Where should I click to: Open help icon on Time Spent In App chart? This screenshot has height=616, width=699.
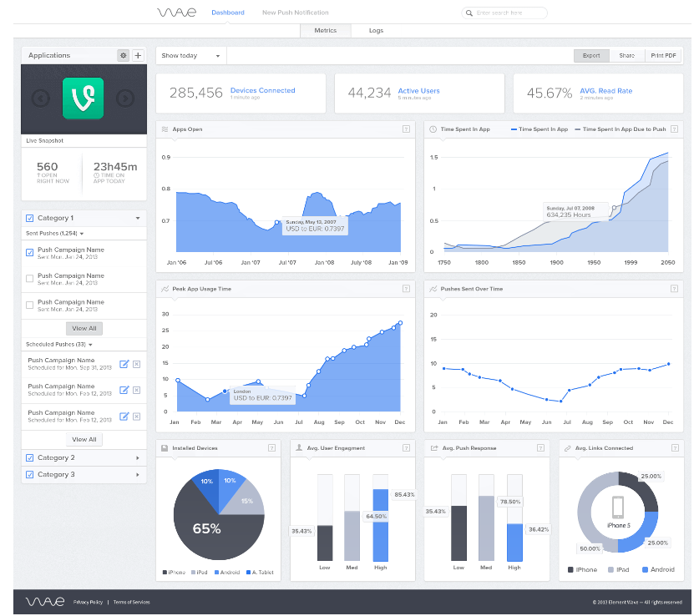tap(675, 129)
